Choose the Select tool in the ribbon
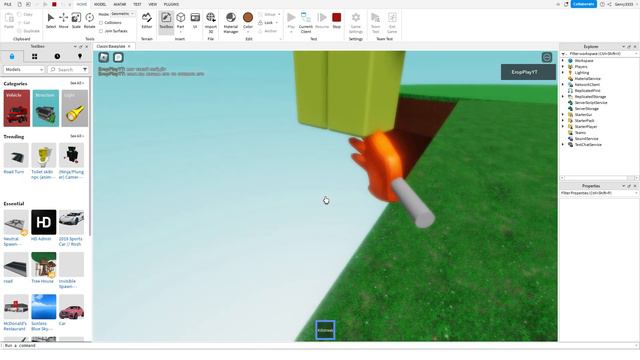The height and width of the screenshot is (360, 640). click(51, 21)
